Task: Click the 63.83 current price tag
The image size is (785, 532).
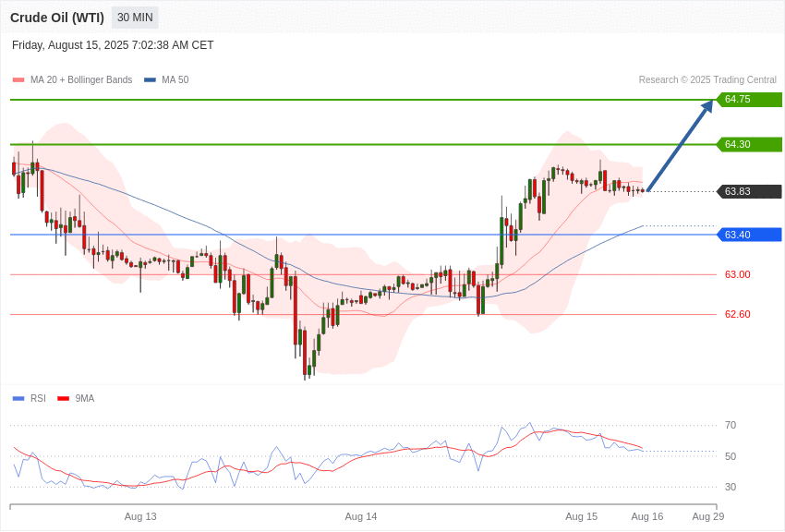Action: (750, 191)
